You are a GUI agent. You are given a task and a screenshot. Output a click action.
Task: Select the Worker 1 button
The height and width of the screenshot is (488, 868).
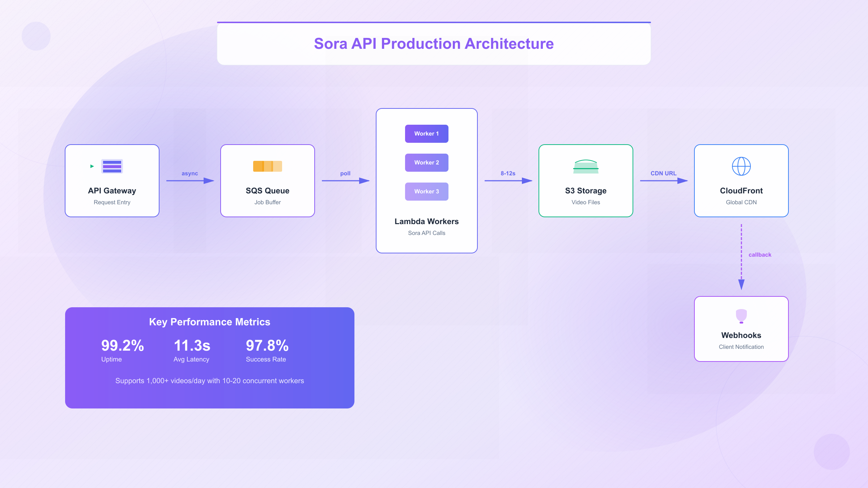(426, 134)
